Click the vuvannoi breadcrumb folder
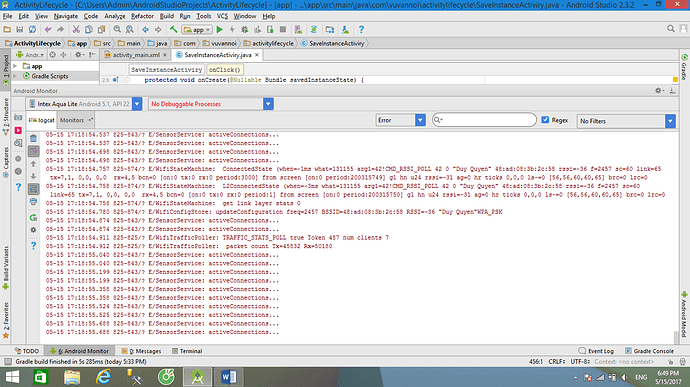The height and width of the screenshot is (387, 690). (220, 43)
